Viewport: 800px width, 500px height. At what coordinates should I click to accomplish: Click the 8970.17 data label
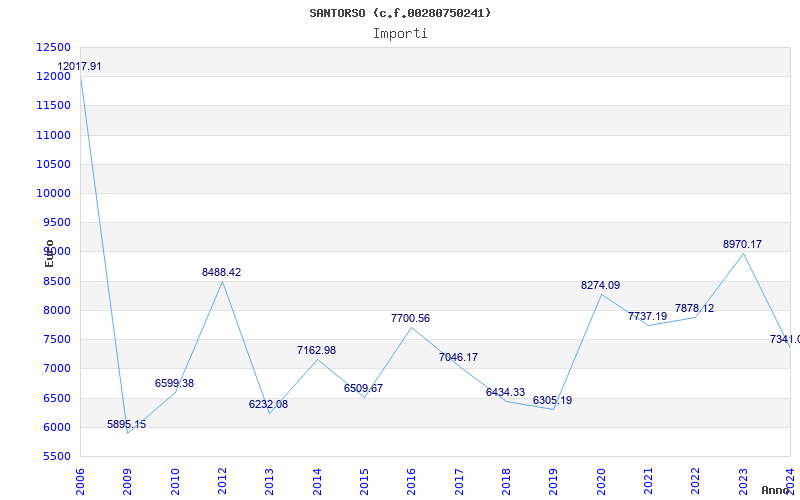(742, 244)
